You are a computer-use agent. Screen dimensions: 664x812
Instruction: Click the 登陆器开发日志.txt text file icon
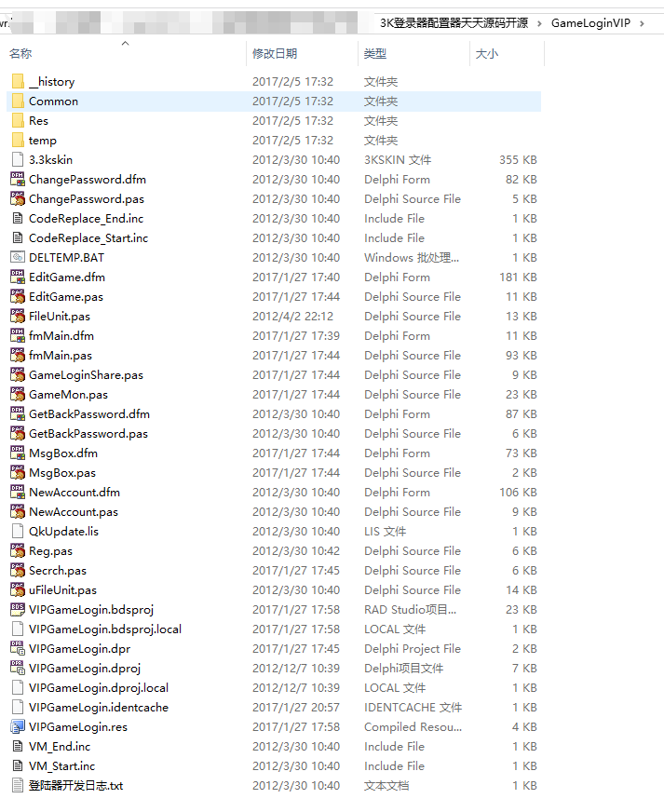pos(17,785)
